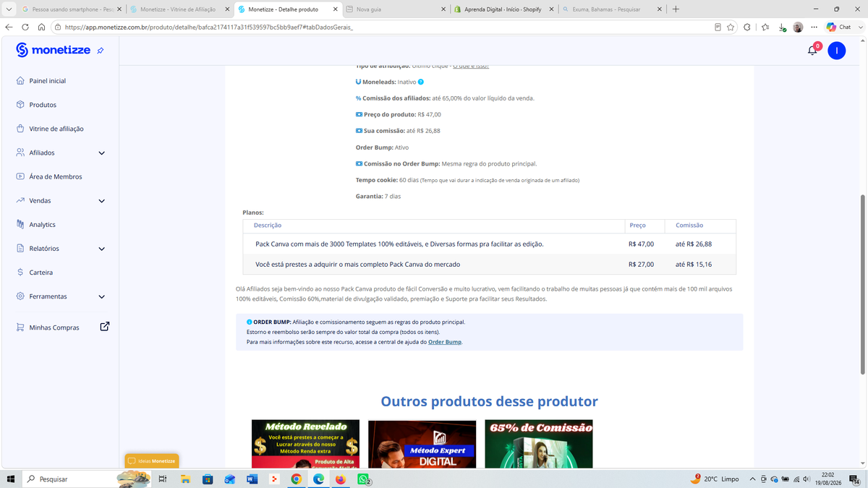Viewport: 868px width, 488px height.
Task: Click Ideias Monetizze button
Action: click(x=152, y=461)
